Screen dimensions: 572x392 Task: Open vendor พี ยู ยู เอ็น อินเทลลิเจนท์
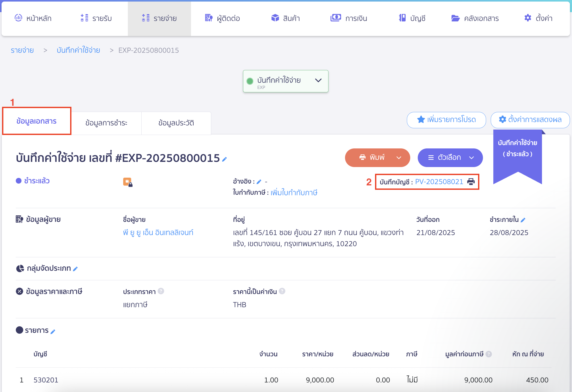pos(158,232)
